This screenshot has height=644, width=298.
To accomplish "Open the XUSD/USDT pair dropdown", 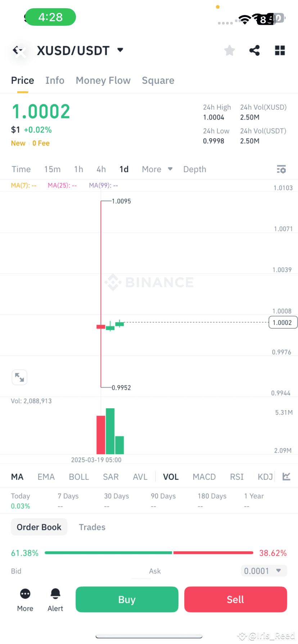I will 120,50.
